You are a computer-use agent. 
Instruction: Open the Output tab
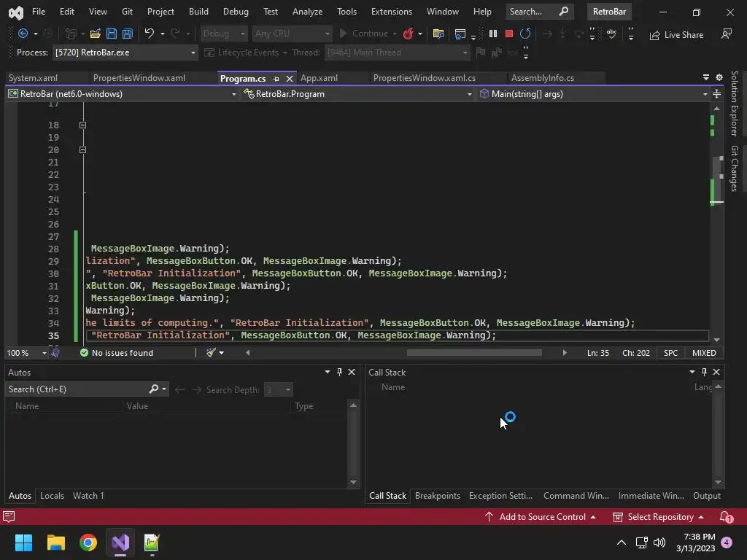point(706,496)
